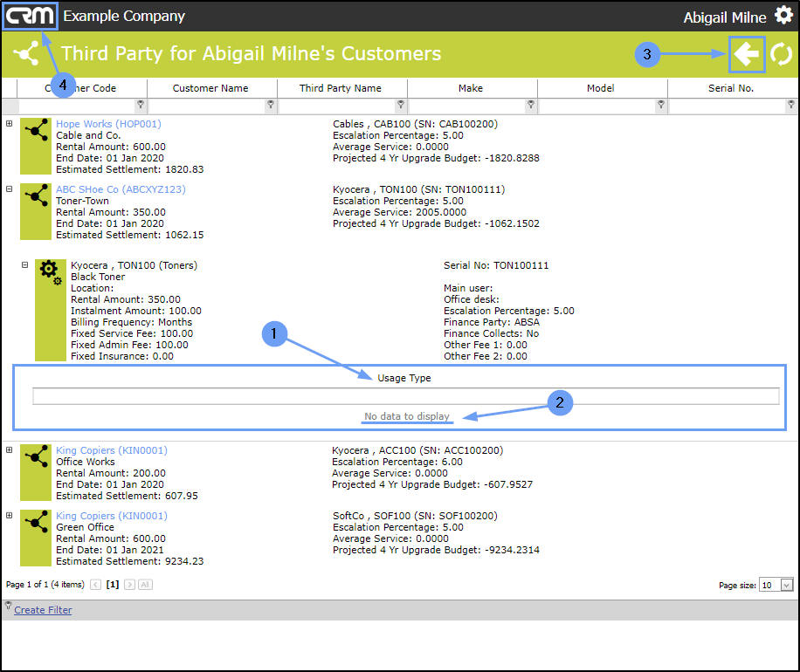Expand the King Copiers Green Office row
The image size is (800, 672).
click(x=10, y=515)
